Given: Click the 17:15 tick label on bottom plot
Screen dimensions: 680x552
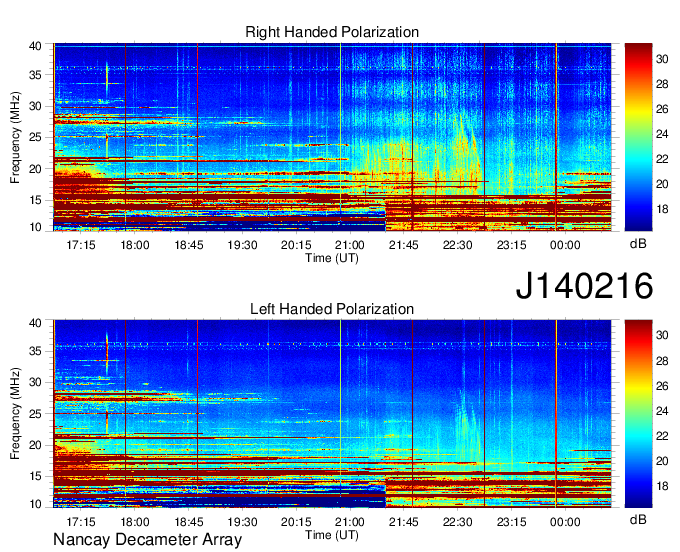Looking at the screenshot, I should (81, 522).
